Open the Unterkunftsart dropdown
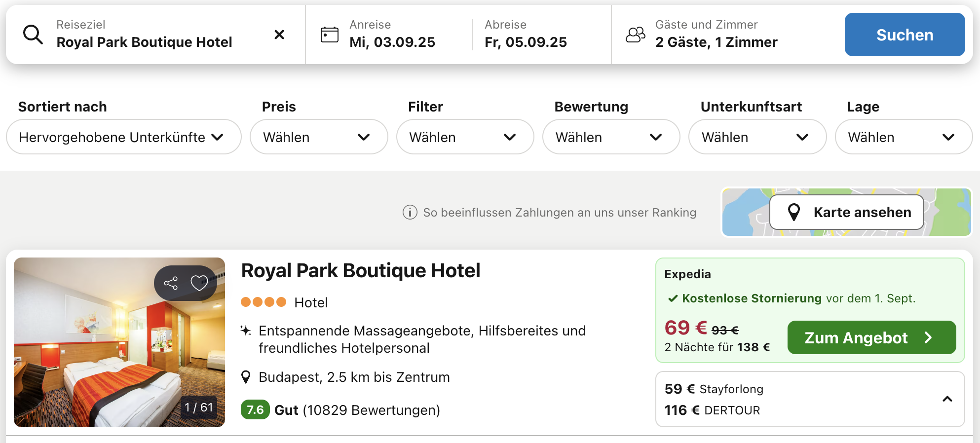This screenshot has height=443, width=980. (x=757, y=137)
